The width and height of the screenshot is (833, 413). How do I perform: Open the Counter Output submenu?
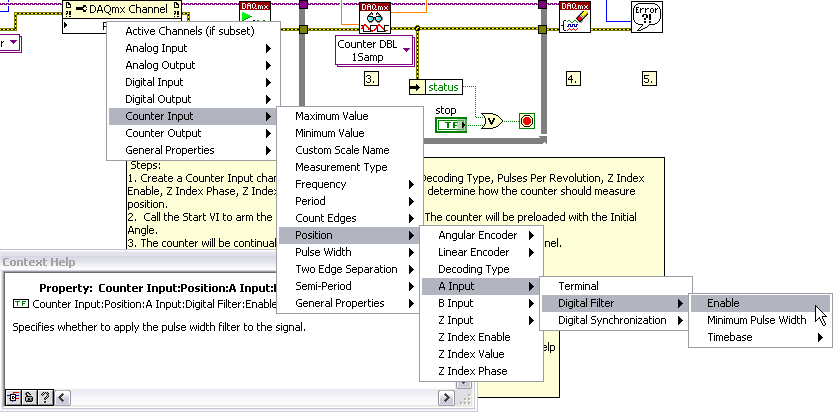193,133
